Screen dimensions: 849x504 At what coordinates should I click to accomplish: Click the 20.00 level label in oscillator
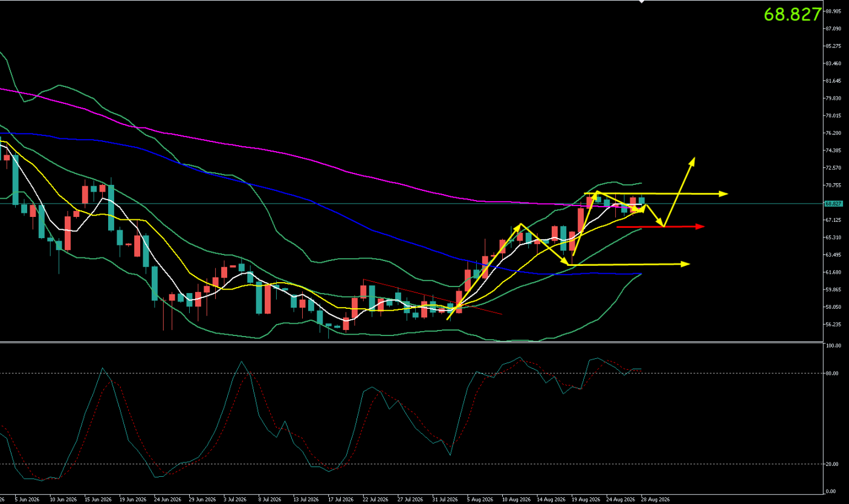point(832,464)
